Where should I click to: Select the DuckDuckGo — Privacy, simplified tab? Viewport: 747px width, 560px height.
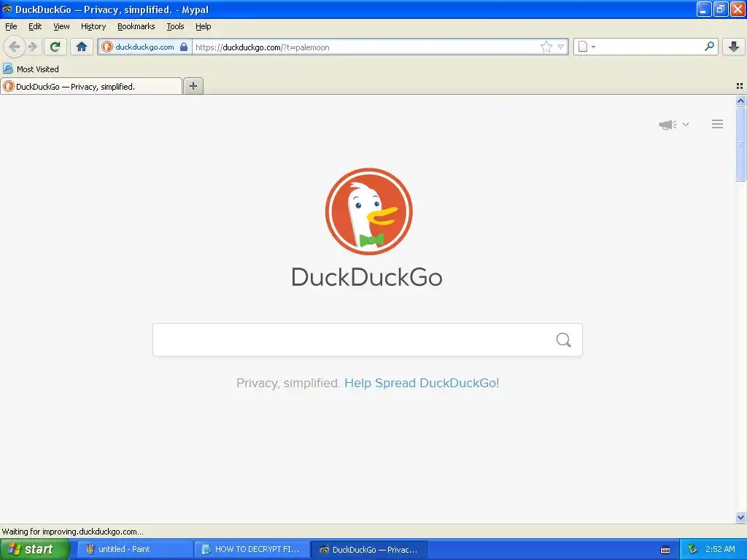click(91, 86)
